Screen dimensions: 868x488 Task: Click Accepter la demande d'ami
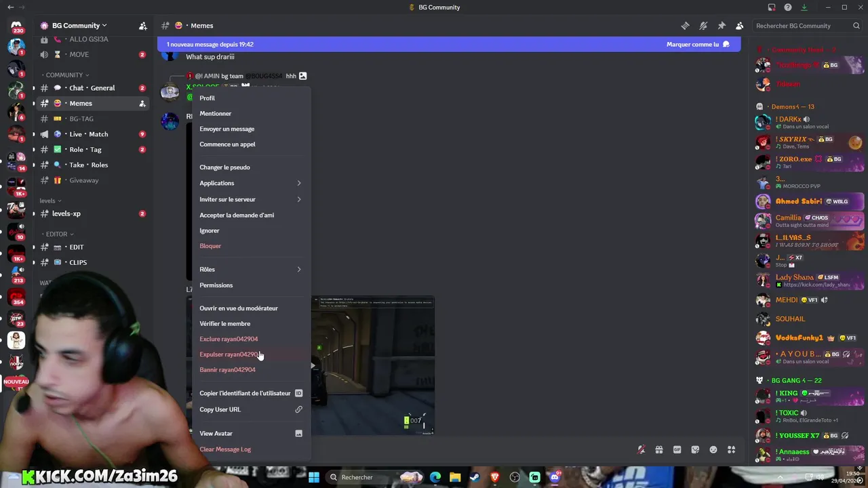[250, 215]
